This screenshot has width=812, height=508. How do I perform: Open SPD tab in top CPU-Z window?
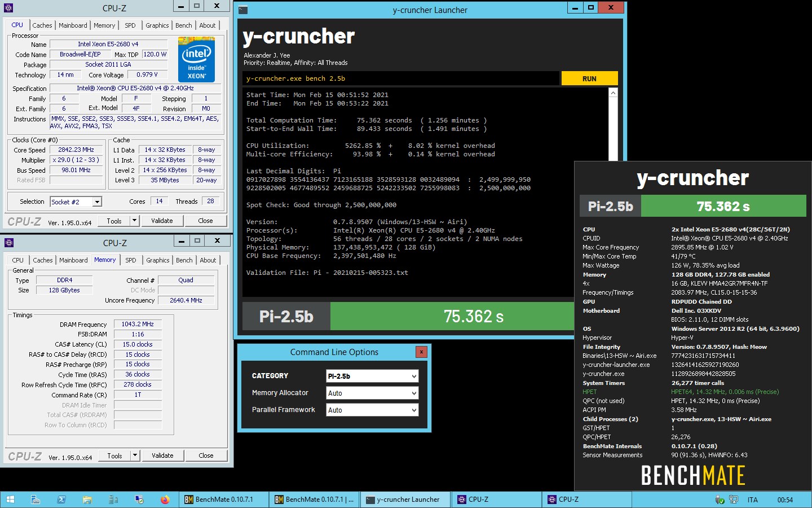[x=130, y=25]
